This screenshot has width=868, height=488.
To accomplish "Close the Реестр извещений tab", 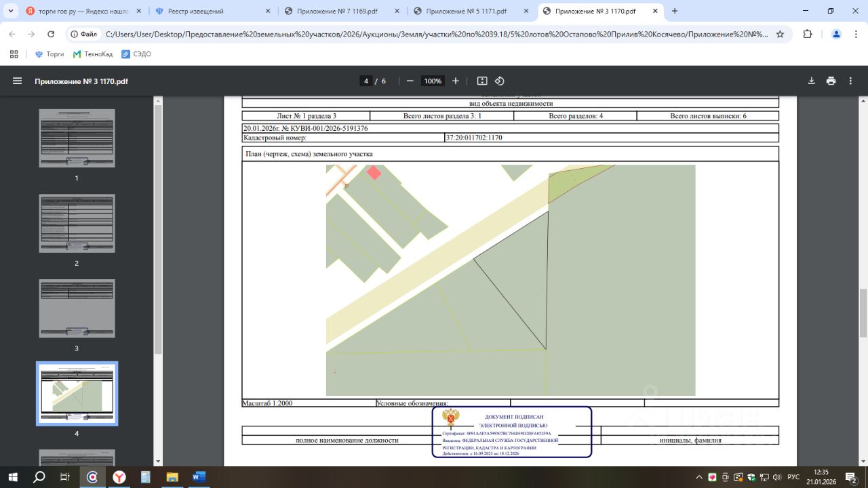I will coord(267,12).
